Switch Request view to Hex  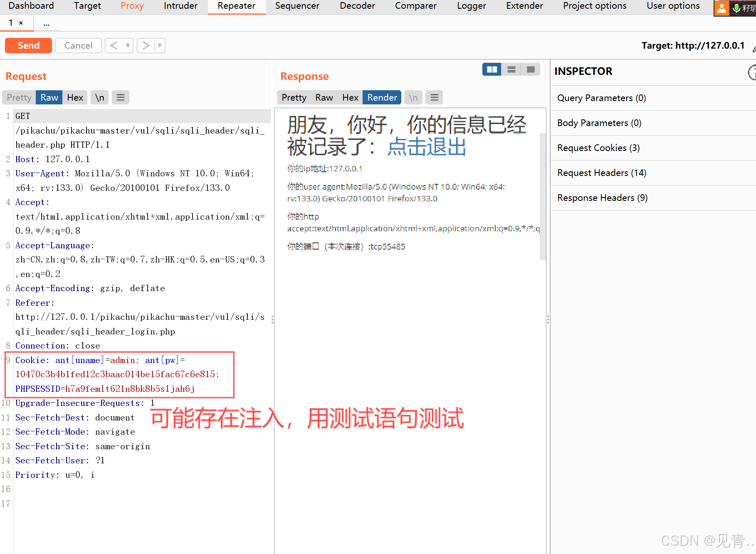click(x=75, y=97)
